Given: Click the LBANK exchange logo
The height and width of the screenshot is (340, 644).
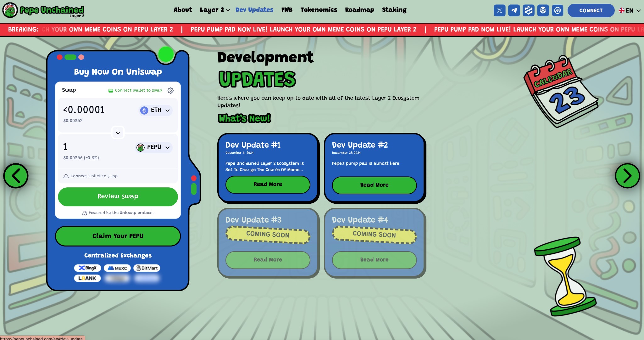Looking at the screenshot, I should (87, 278).
